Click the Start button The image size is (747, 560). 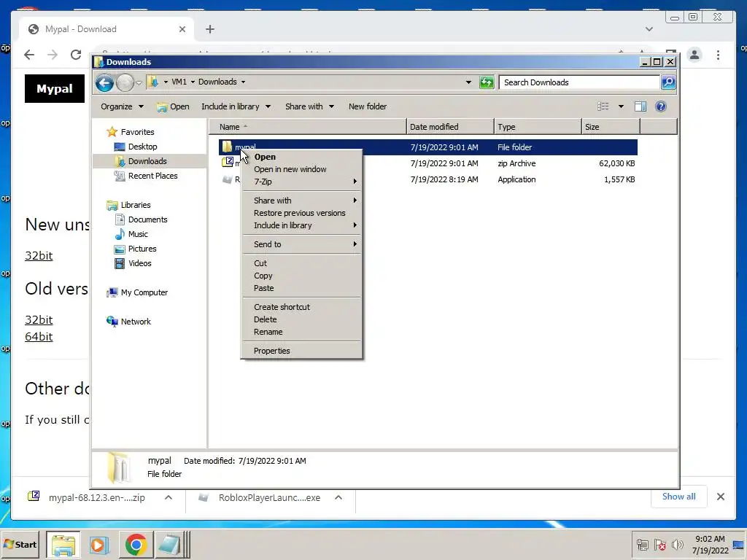coord(20,544)
